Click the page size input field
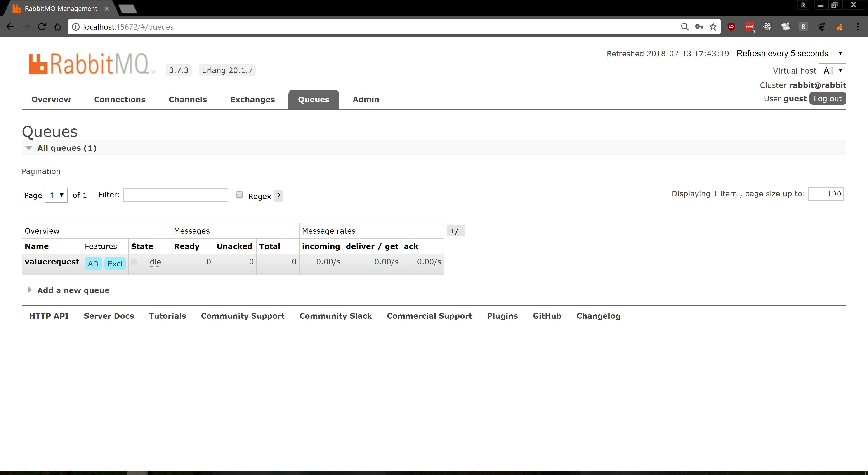Viewport: 868px width, 475px height. (x=826, y=194)
